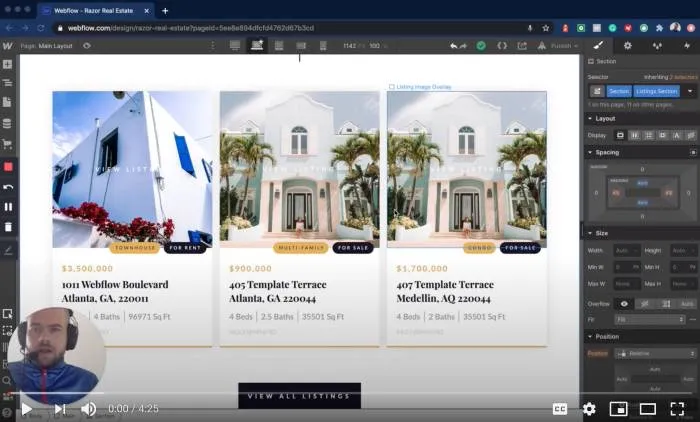Click the Height input field
This screenshot has height=422, width=700.
(x=683, y=251)
